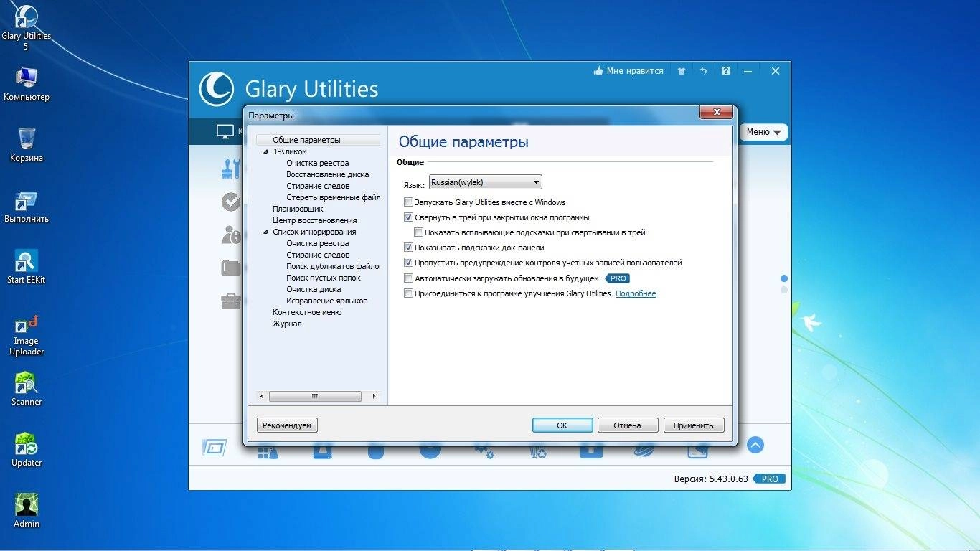980x551 pixels.
Task: Check Присоединиться к программе улучшения Glary Utilities
Action: (408, 293)
